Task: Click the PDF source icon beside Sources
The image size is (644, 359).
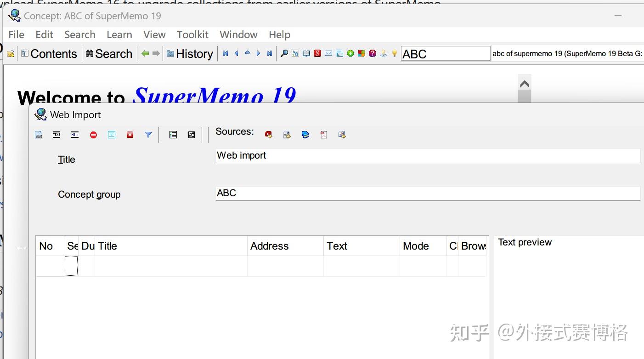Action: tap(323, 135)
